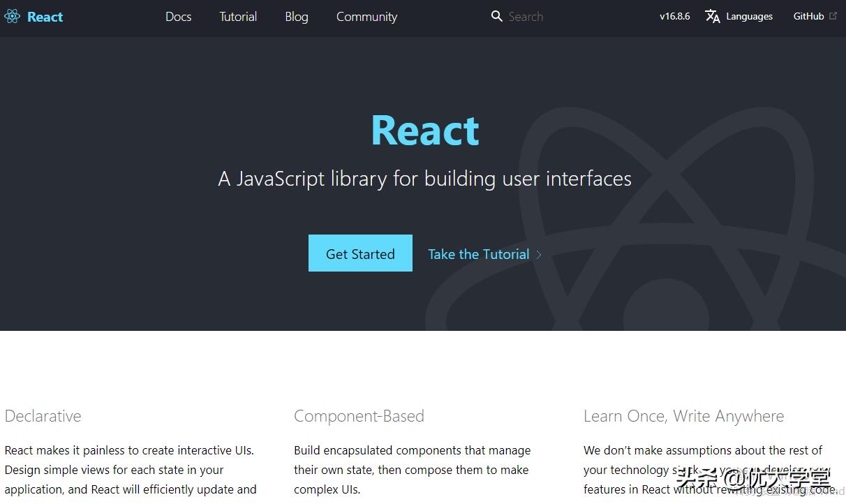This screenshot has height=504, width=846.
Task: Follow the Take the Tutorial link
Action: tap(478, 254)
